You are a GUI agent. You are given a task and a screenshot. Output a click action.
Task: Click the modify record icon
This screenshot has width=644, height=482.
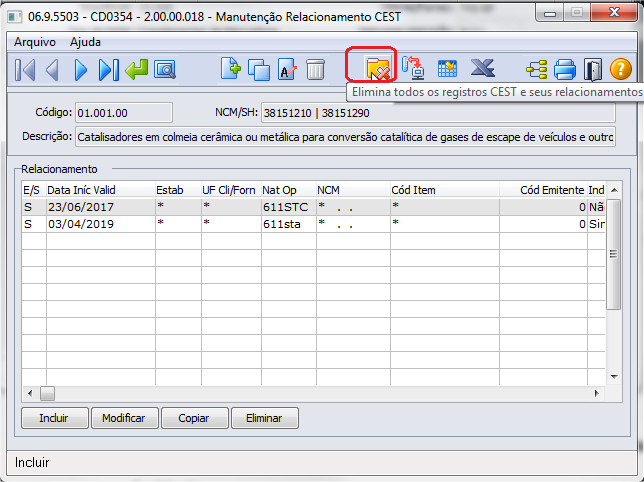pos(287,69)
